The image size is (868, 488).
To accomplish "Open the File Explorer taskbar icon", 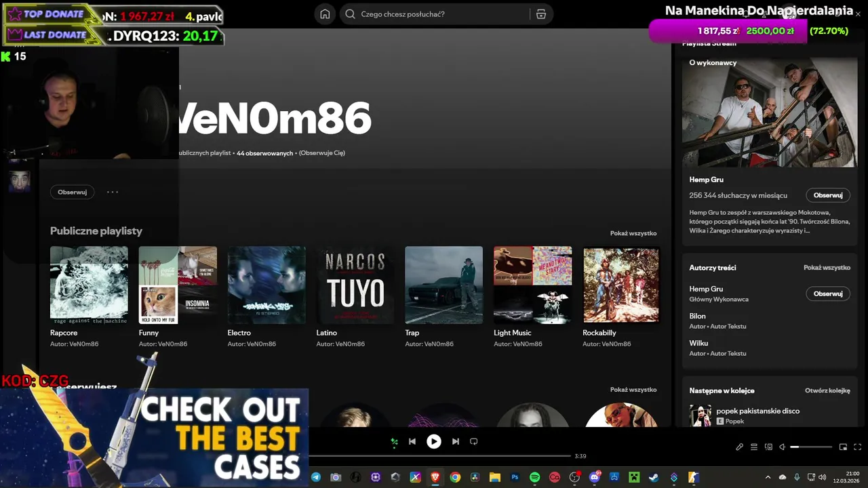I will [495, 477].
